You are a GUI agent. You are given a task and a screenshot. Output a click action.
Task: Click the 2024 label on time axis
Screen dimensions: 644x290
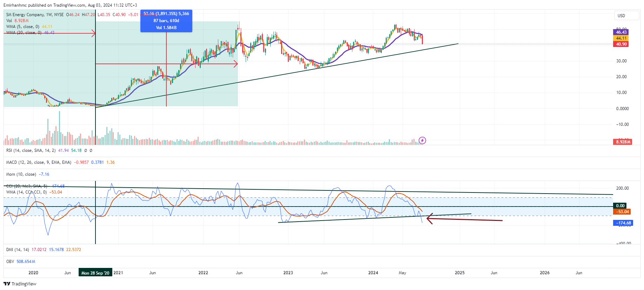point(373,273)
